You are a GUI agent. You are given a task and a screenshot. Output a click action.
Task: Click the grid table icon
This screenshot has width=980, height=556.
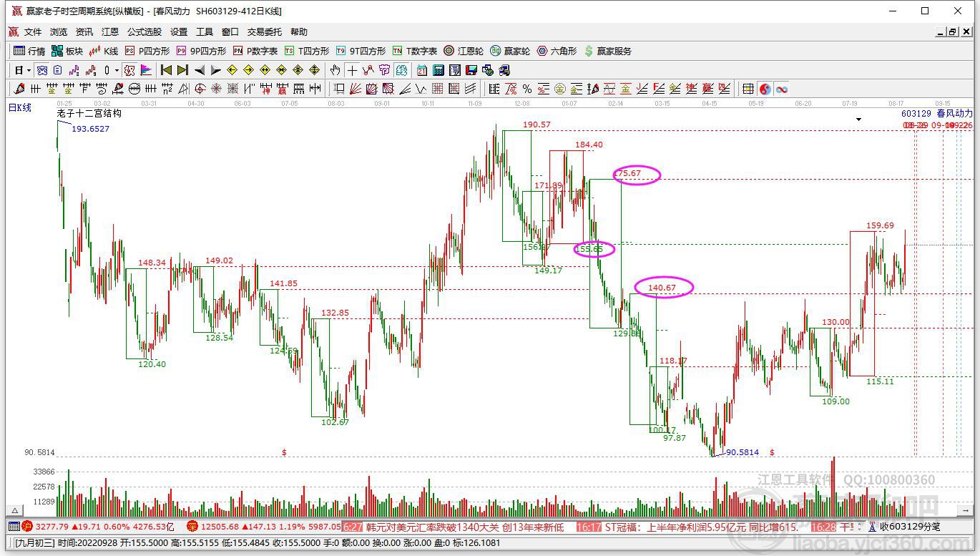pos(748,89)
